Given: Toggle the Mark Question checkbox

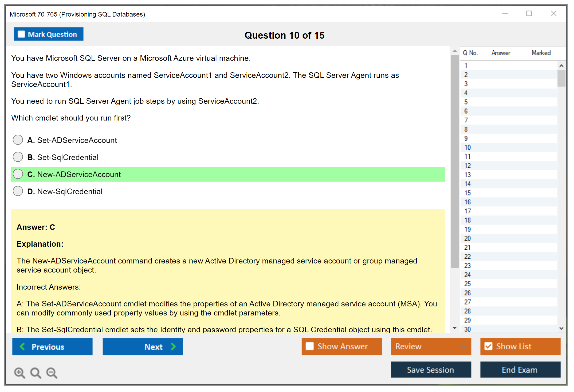Looking at the screenshot, I should click(21, 34).
